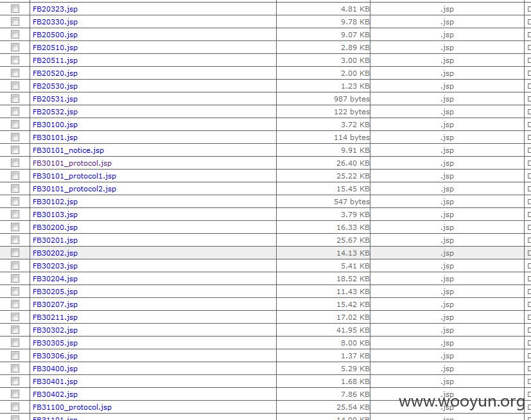This screenshot has width=531, height=420.
Task: Select the 114 bytes size cell
Action: [324, 137]
